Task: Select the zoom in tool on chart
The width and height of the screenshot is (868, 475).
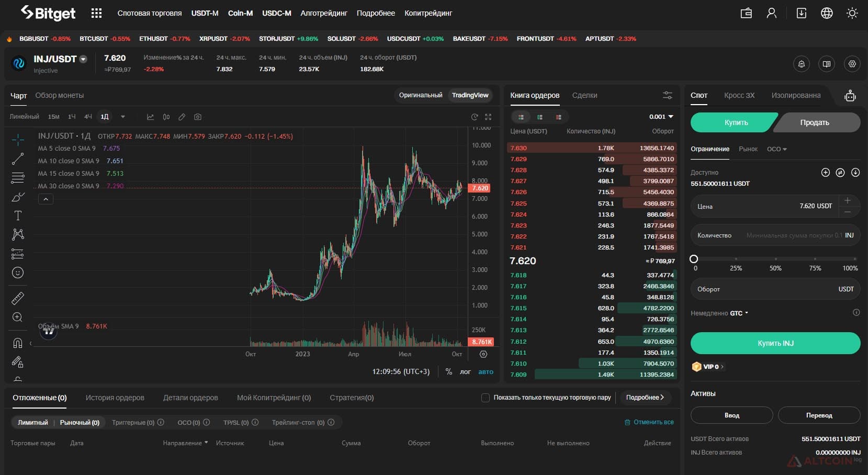Action: (x=17, y=317)
